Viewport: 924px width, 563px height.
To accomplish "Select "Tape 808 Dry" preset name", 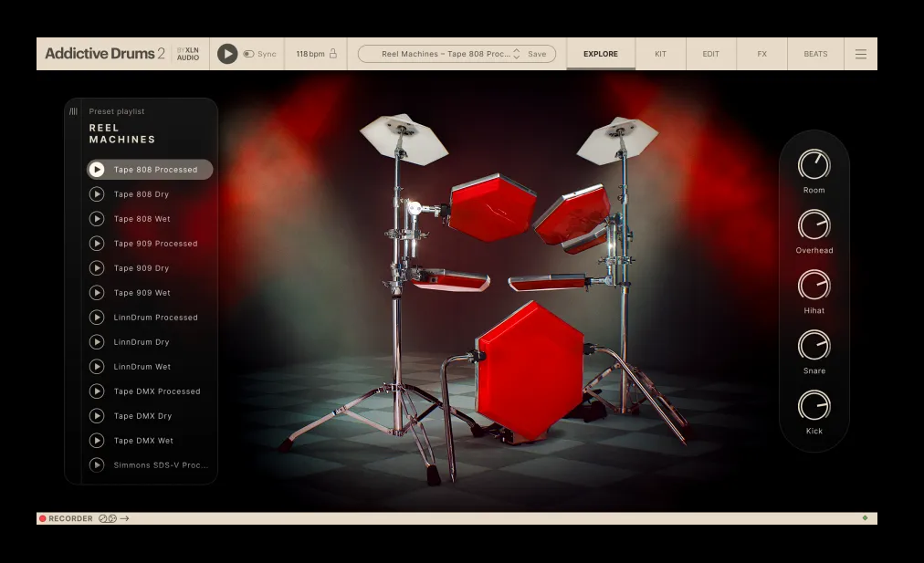I will [x=142, y=194].
